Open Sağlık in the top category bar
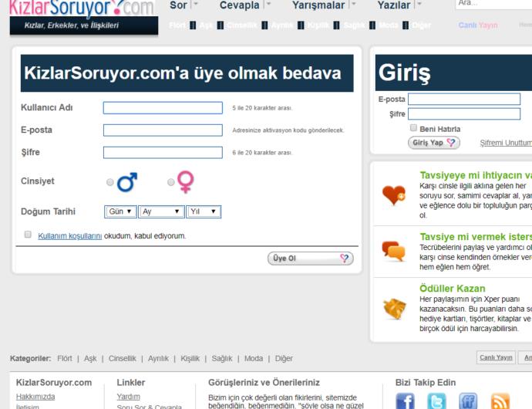 click(354, 25)
